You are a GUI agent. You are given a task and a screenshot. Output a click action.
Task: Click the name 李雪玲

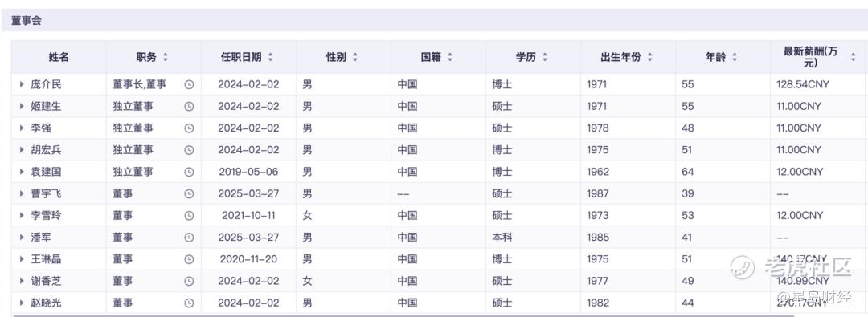[46, 216]
